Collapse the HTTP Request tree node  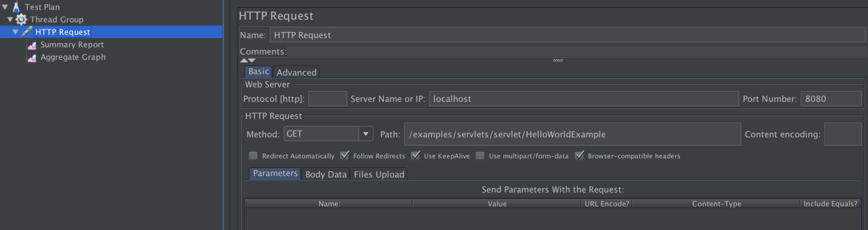(15, 32)
